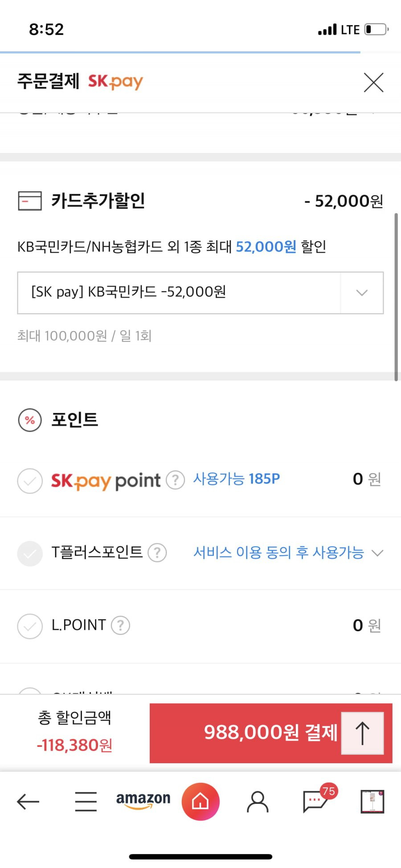The width and height of the screenshot is (401, 868).
Task: Tap the home icon in bottom navigation
Action: pyautogui.click(x=200, y=802)
